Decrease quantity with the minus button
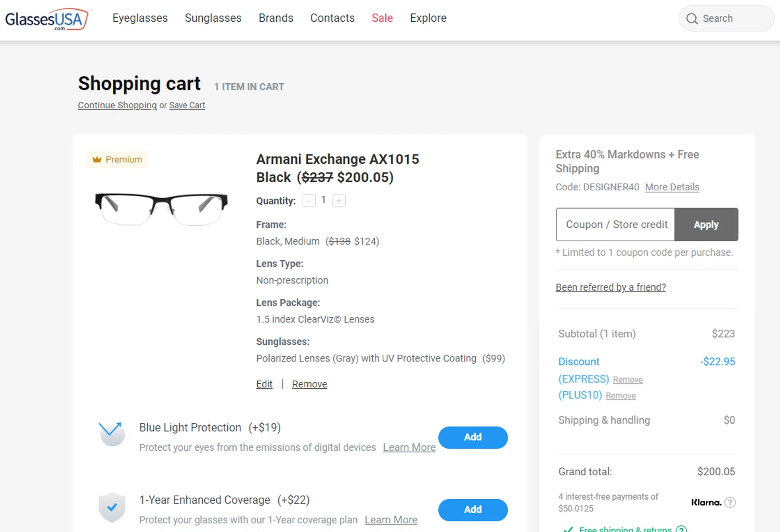Image resolution: width=780 pixels, height=532 pixels. 309,200
